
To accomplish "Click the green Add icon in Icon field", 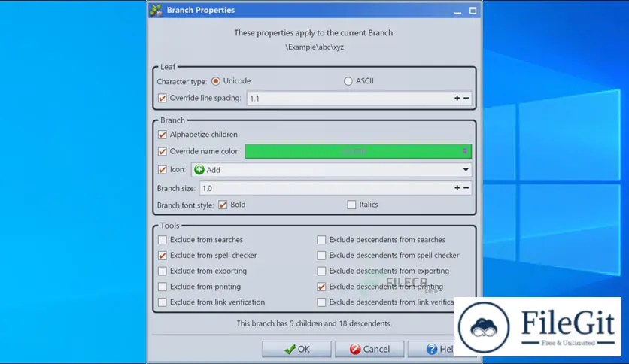I will pos(199,170).
